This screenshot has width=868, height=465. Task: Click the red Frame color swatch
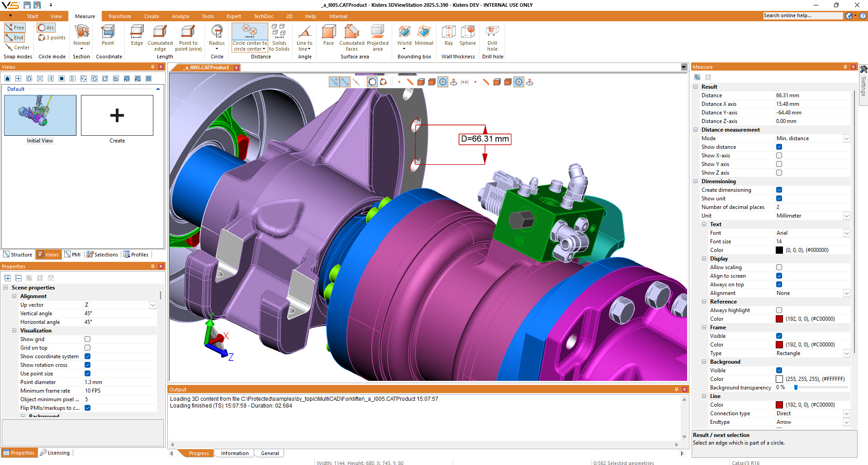[x=779, y=345]
